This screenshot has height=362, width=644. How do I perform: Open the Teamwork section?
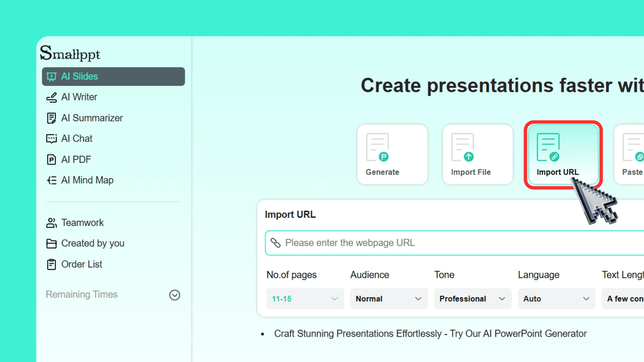[82, 222]
